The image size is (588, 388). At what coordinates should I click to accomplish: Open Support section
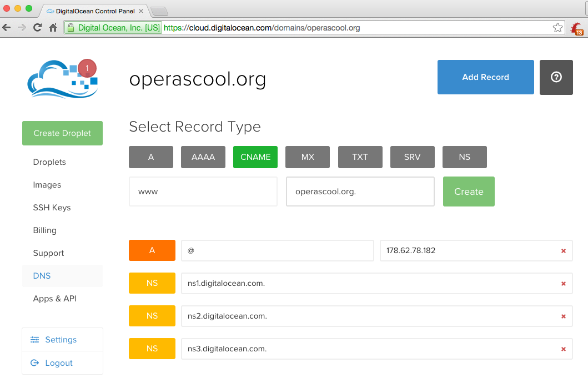pos(48,253)
